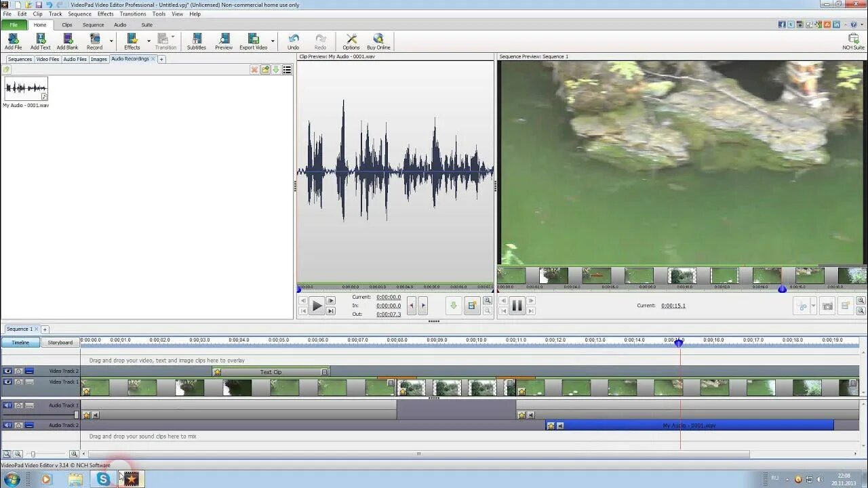This screenshot has height=488, width=868.
Task: Switch to Storyboard view
Action: tap(60, 342)
